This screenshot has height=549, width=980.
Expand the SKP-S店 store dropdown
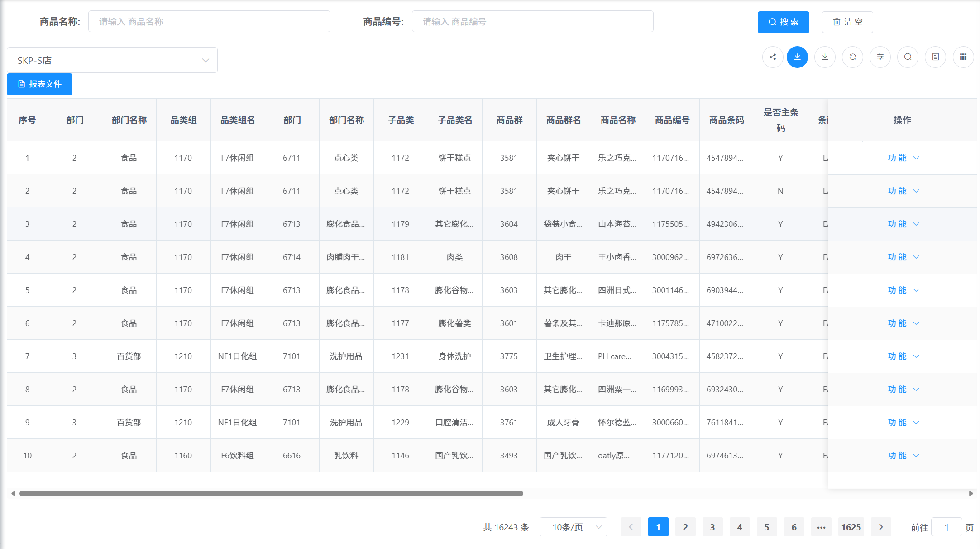(112, 60)
